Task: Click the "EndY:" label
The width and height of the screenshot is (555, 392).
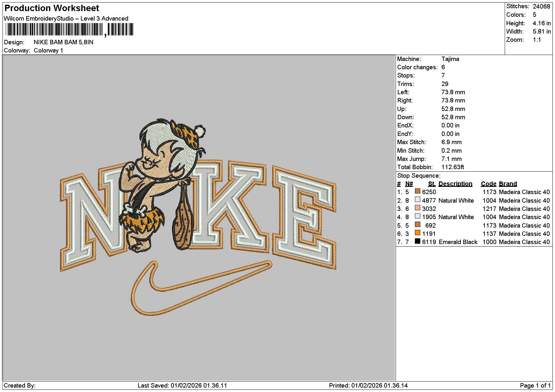Action: coord(405,134)
